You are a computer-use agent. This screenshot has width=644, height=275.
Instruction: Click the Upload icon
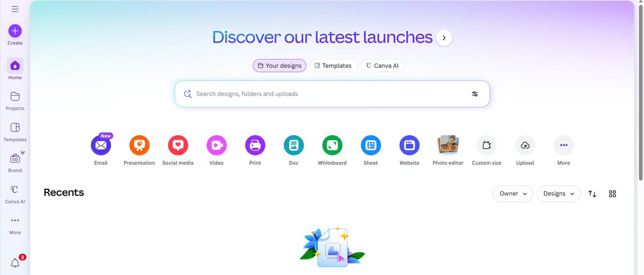(x=525, y=145)
